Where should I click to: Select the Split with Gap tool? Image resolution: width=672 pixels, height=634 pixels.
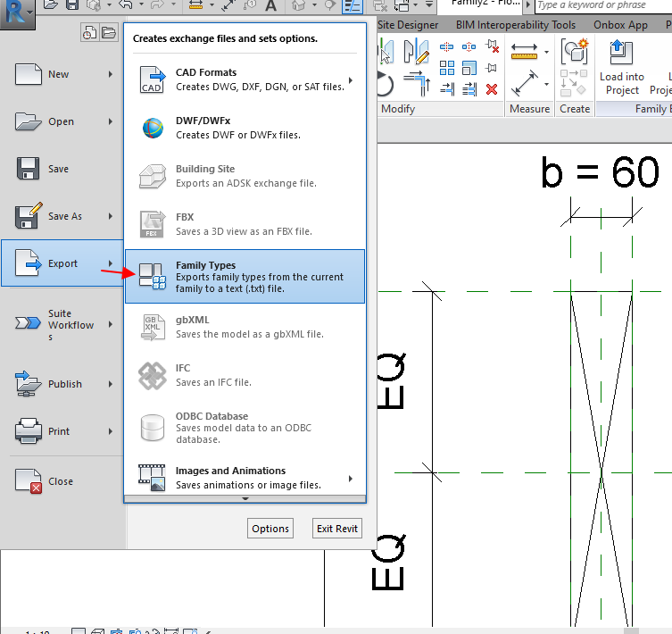(x=469, y=46)
